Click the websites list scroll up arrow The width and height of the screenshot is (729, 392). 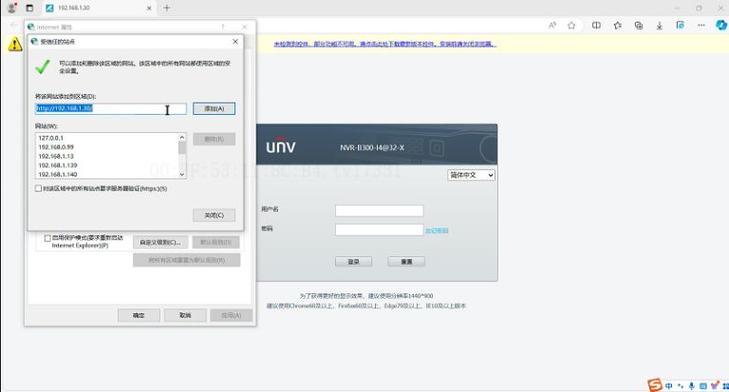point(182,137)
